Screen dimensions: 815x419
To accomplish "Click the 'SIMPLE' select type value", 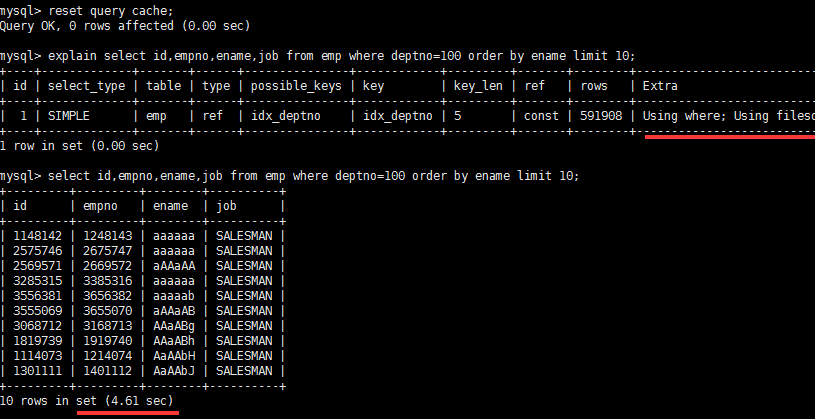I will pos(69,116).
